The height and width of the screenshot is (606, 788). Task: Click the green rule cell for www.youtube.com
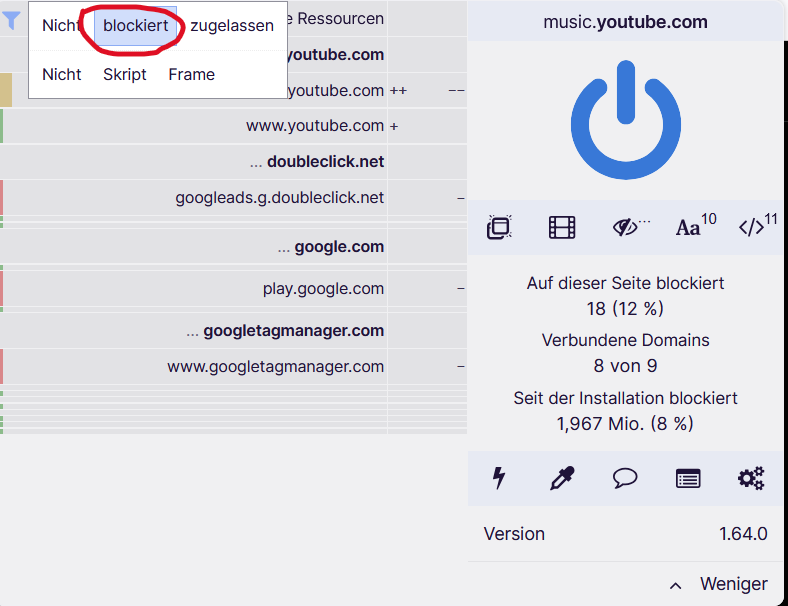[2, 126]
